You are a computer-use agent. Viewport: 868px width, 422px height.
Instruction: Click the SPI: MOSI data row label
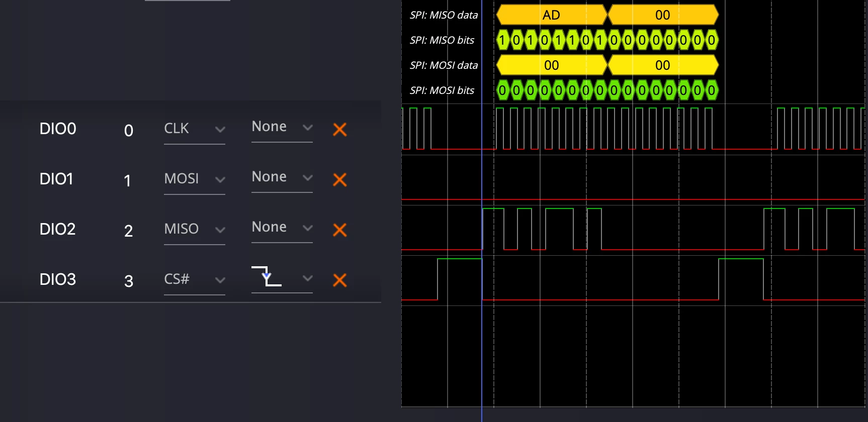click(x=444, y=65)
